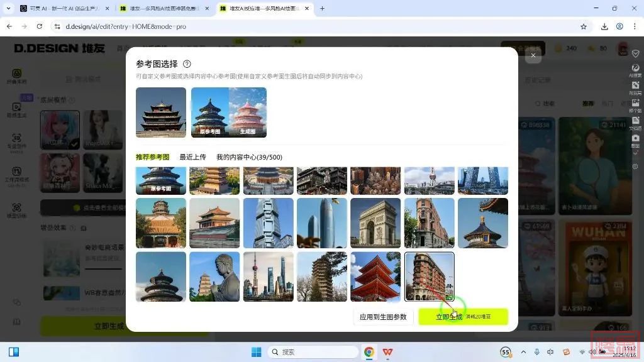The height and width of the screenshot is (362, 644).
Task: Click the 240 credits balance in header
Action: (x=566, y=48)
